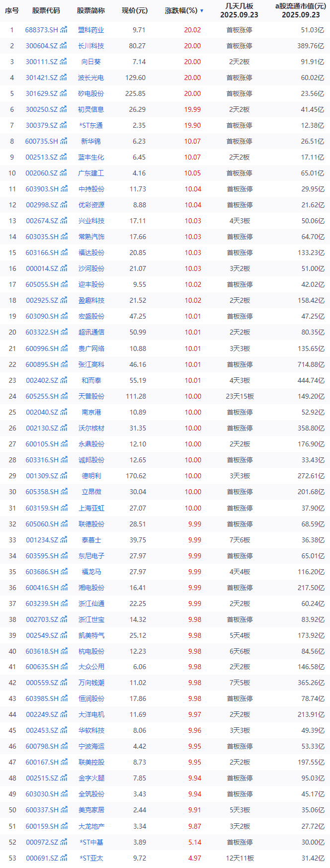Open stock code link 600996.SH
The height and width of the screenshot is (868, 330).
pos(42,348)
